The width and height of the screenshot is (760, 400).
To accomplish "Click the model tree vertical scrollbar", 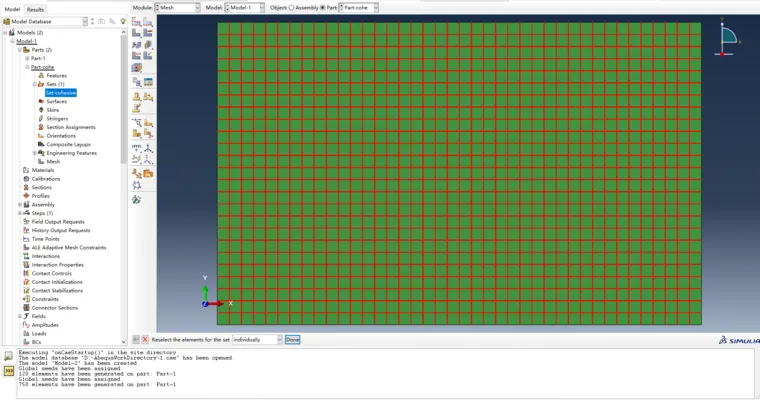I will (123, 99).
